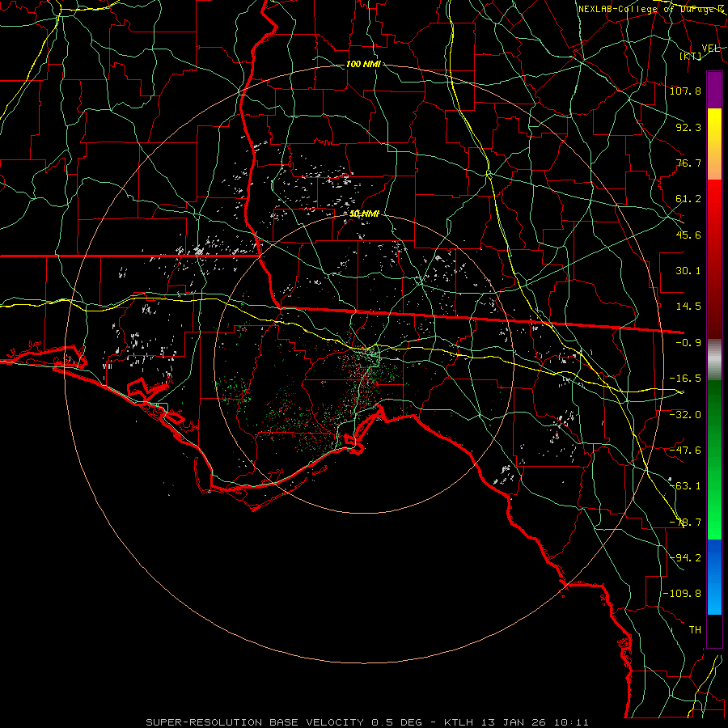Click the 30.1 velocity scale value
This screenshot has height=728, width=728.
pyautogui.click(x=688, y=271)
